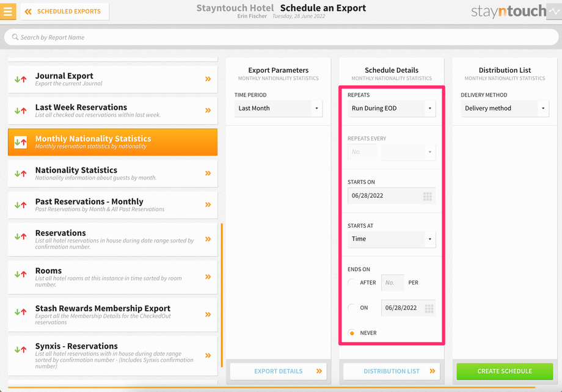Select the Ends On specific date radio button
Viewport: 562px width, 392px height.
click(352, 308)
